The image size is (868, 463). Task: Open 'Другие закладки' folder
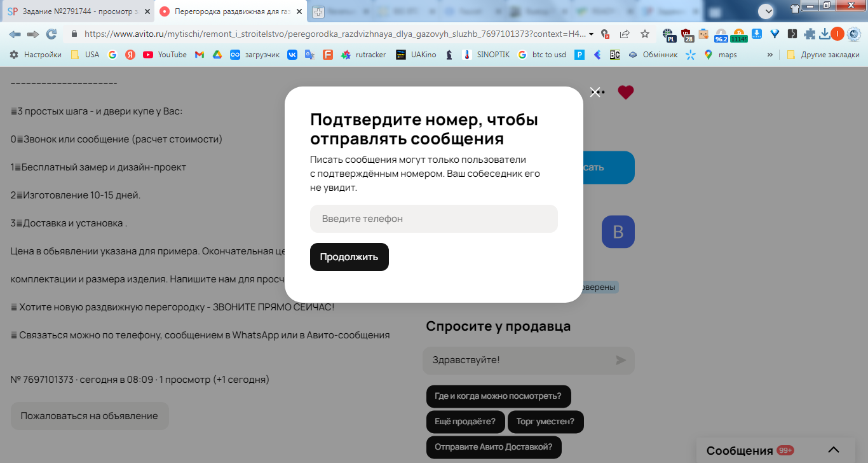pyautogui.click(x=823, y=55)
